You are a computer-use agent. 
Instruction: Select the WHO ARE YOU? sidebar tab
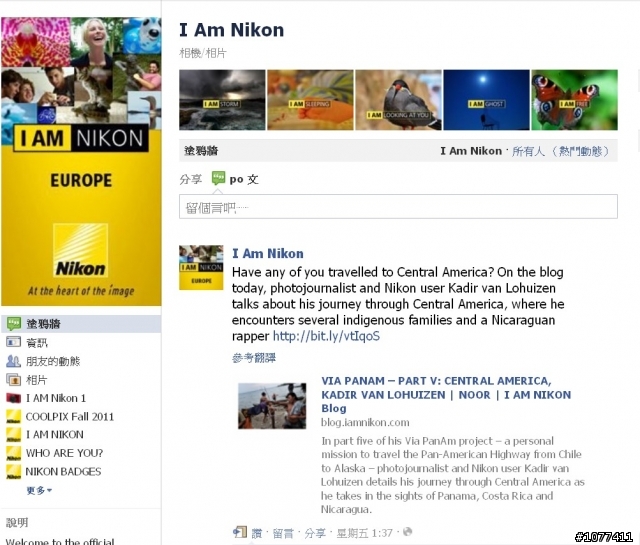[64, 453]
